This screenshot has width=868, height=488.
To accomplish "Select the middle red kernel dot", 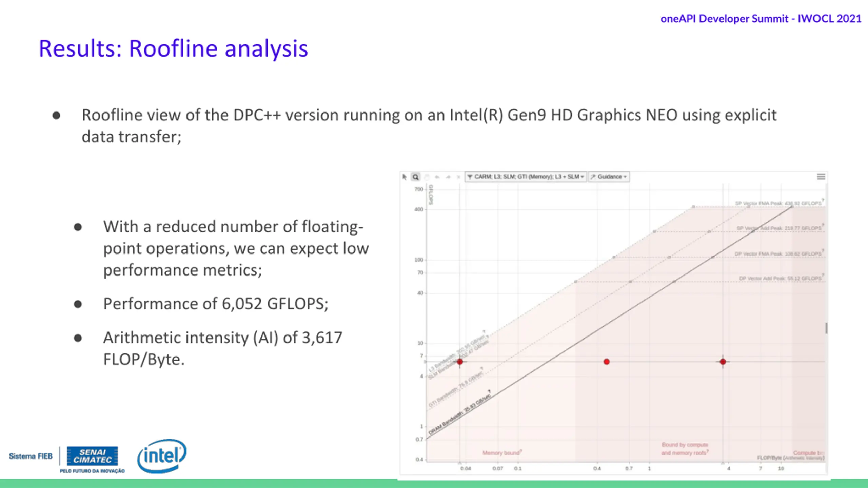I will coord(607,362).
